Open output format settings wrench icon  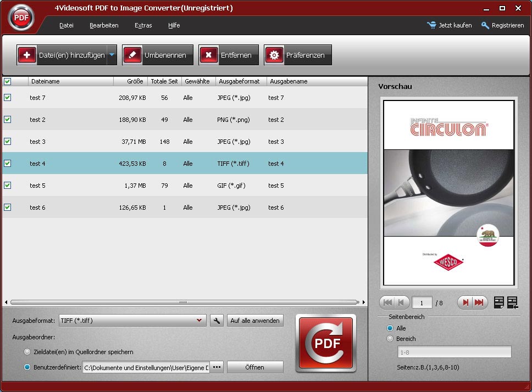pos(217,321)
